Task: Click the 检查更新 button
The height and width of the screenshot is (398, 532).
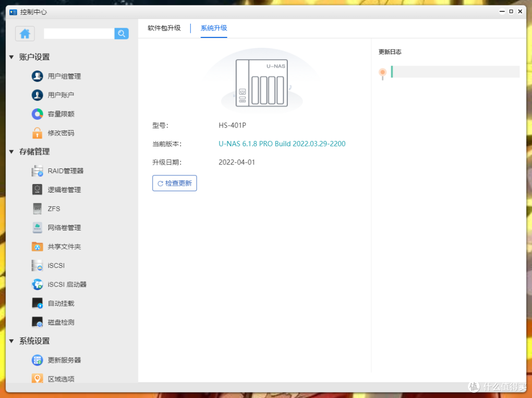Action: [174, 183]
